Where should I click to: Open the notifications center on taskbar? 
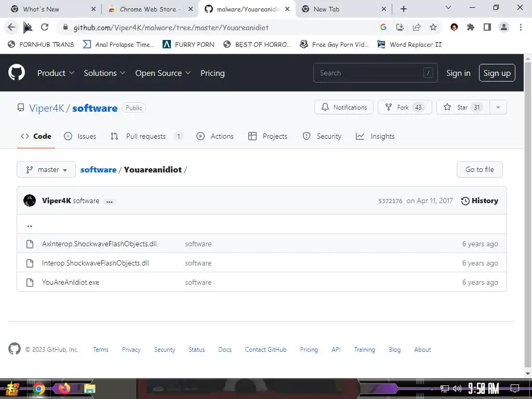point(515,388)
